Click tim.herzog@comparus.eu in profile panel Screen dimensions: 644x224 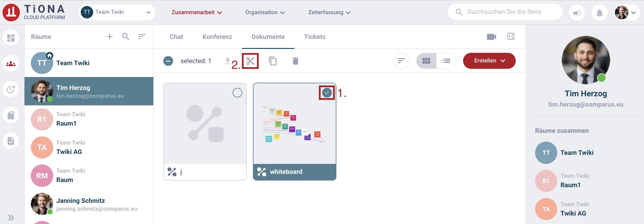pos(586,104)
